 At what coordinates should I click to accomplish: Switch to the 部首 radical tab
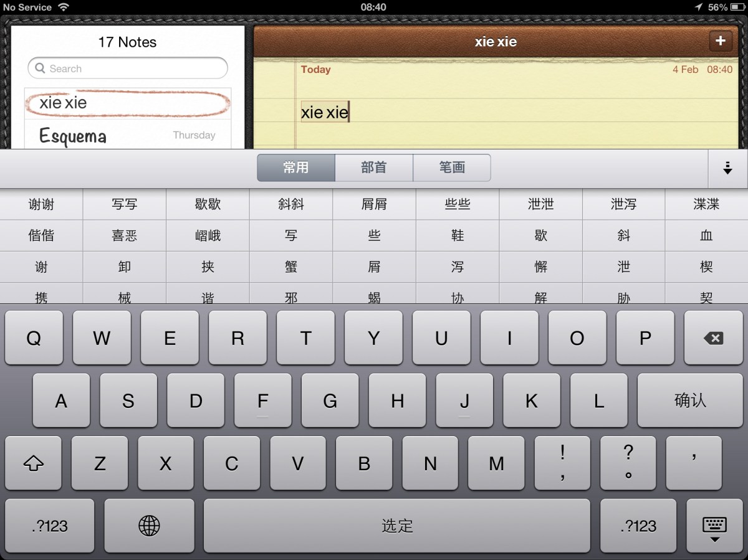(374, 168)
